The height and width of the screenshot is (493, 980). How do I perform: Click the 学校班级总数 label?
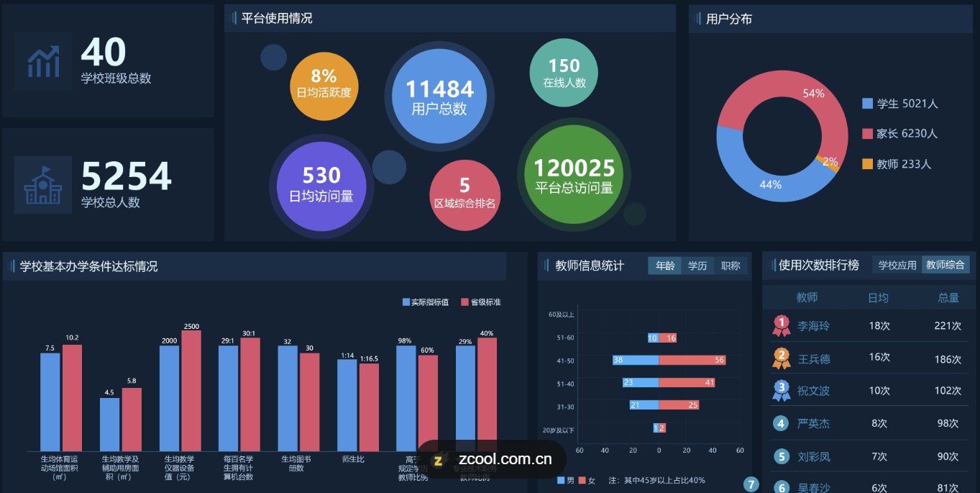(116, 78)
